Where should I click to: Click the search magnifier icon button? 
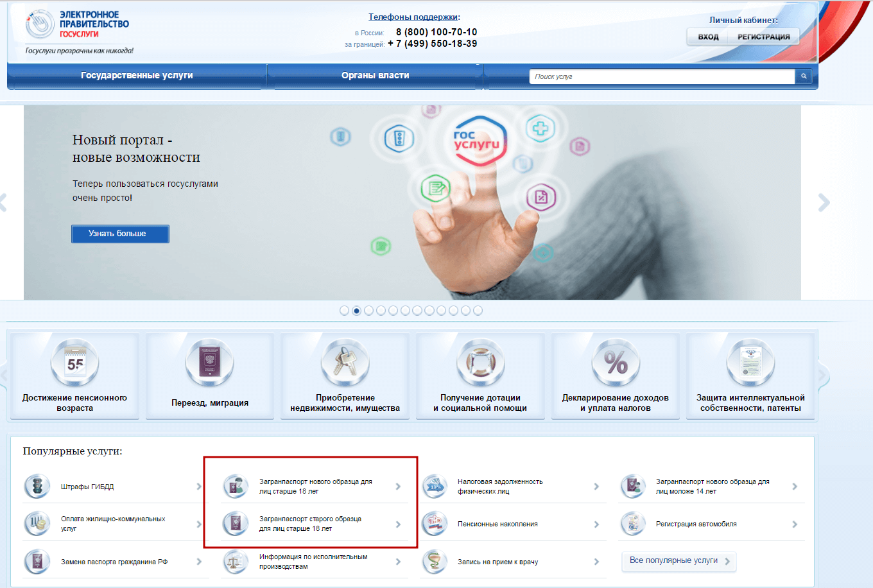pyautogui.click(x=803, y=76)
